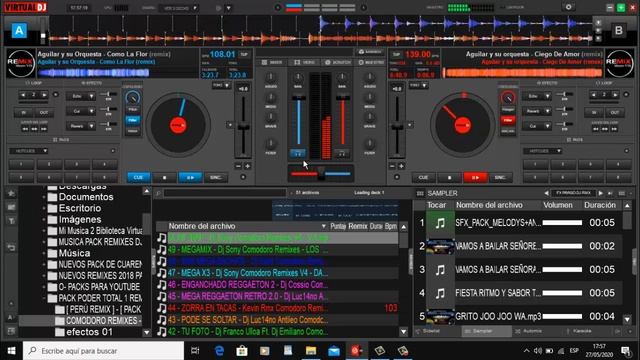Tap the TAP tempo button on deck A

coord(244,54)
